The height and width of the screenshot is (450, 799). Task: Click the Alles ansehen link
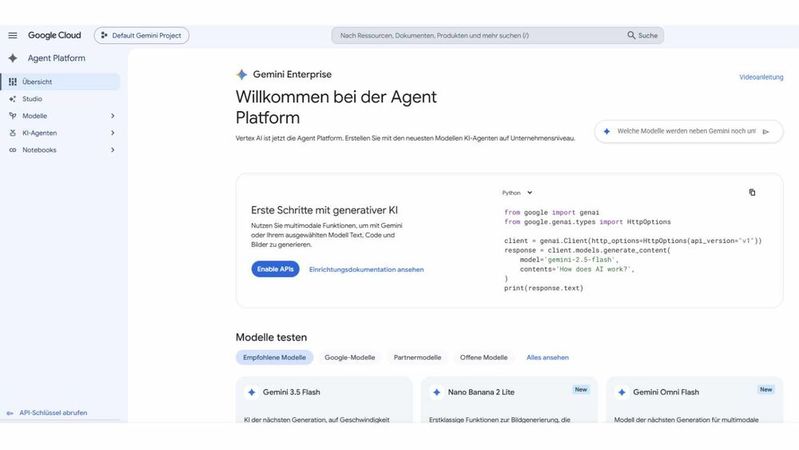547,357
